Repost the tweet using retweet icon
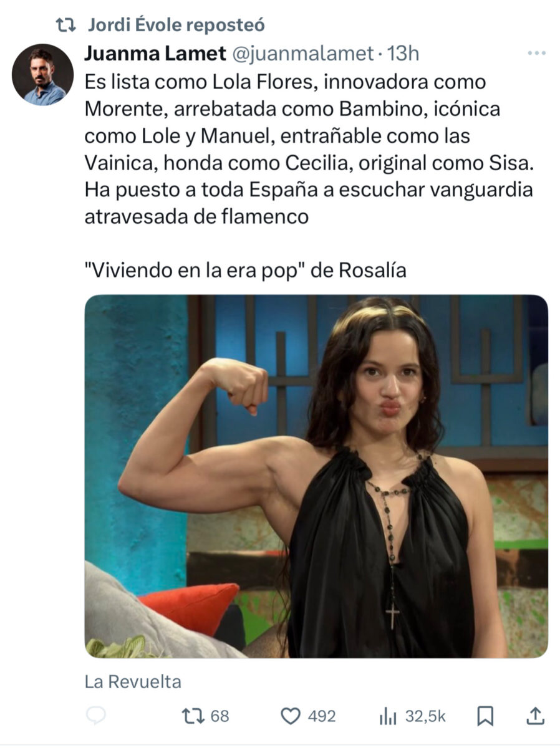560x748 pixels. 191,716
